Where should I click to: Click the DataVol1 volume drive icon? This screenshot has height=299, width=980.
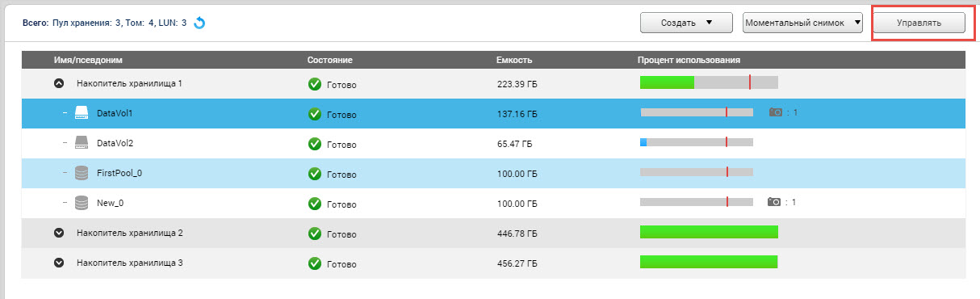pos(82,112)
